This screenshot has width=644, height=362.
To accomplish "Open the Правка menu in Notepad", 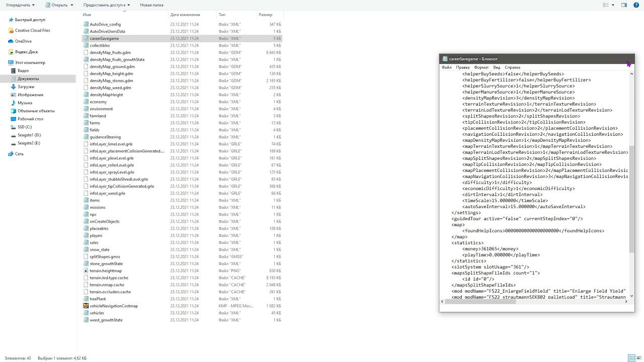I will (x=462, y=67).
